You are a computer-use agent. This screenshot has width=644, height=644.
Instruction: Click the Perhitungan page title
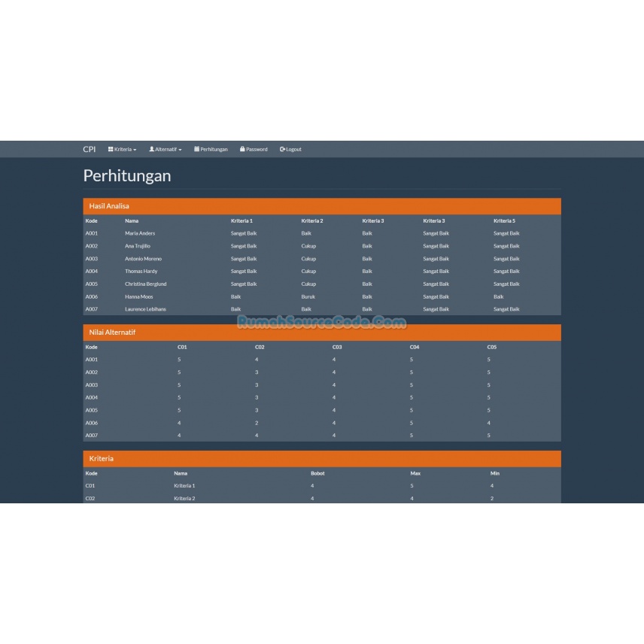(x=127, y=176)
